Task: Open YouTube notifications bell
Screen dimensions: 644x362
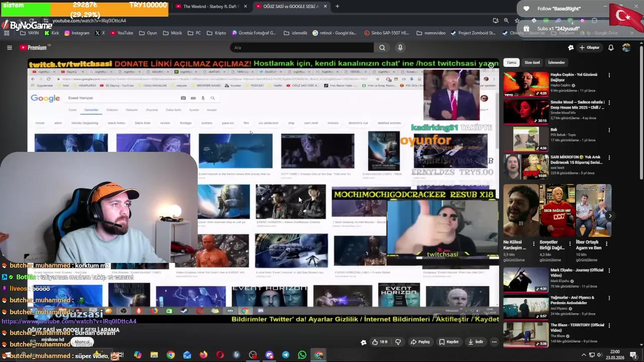Action: click(611, 48)
